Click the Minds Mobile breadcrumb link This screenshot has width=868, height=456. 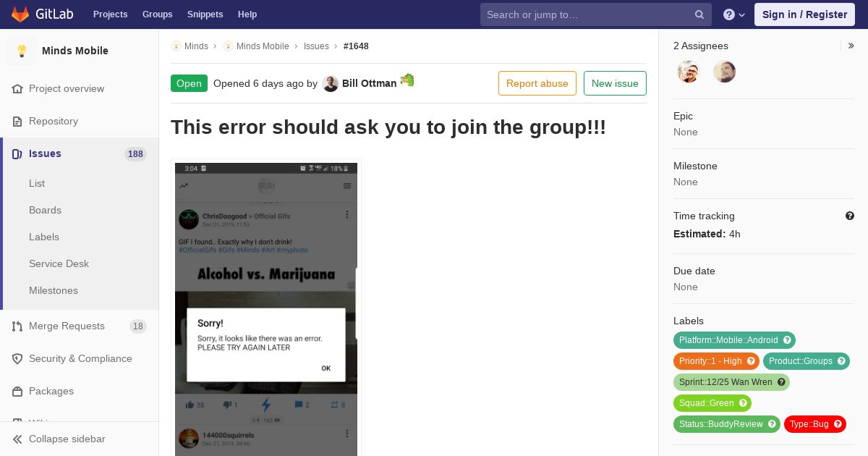click(263, 46)
